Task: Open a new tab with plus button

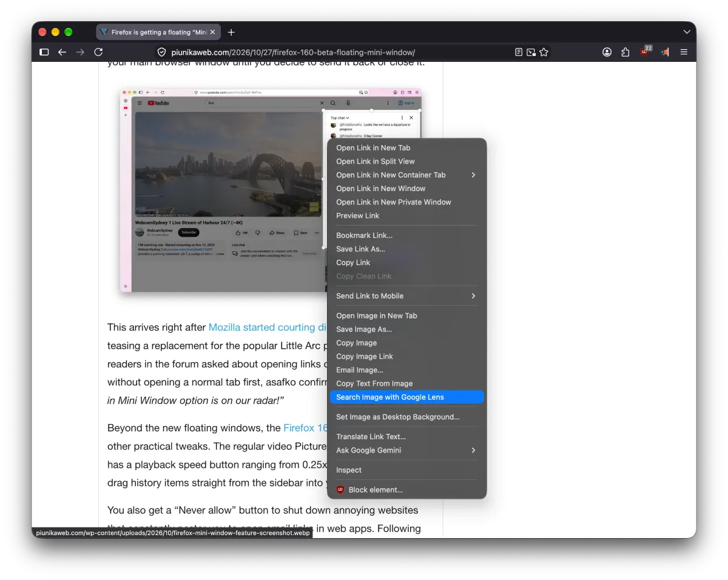Action: [231, 32]
